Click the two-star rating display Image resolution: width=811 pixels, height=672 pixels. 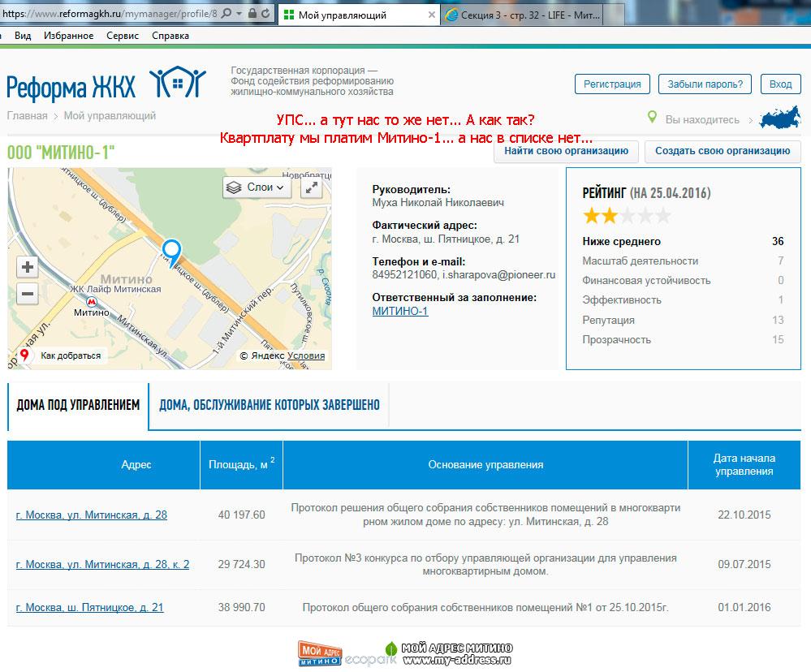(x=627, y=216)
